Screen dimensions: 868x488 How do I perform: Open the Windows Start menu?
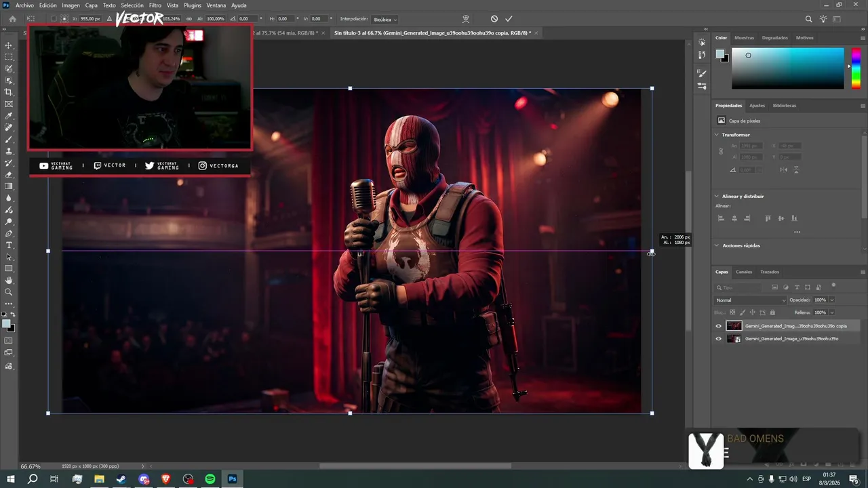(10, 479)
